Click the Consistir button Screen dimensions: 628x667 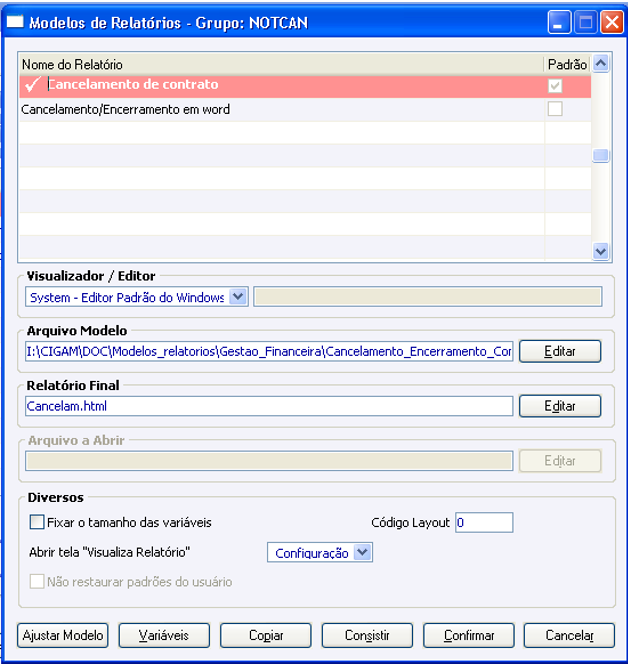[x=367, y=636]
